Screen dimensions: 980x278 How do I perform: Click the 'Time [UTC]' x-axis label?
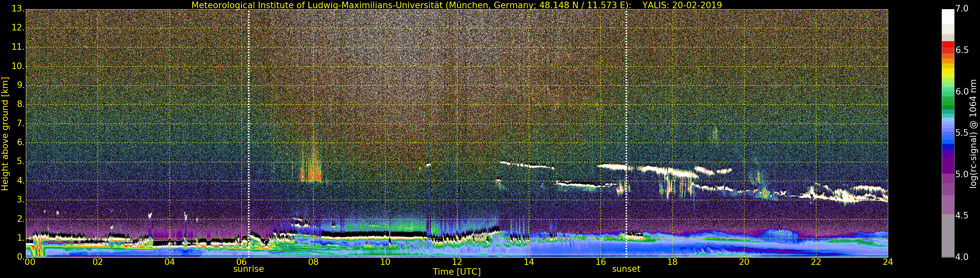click(x=457, y=272)
